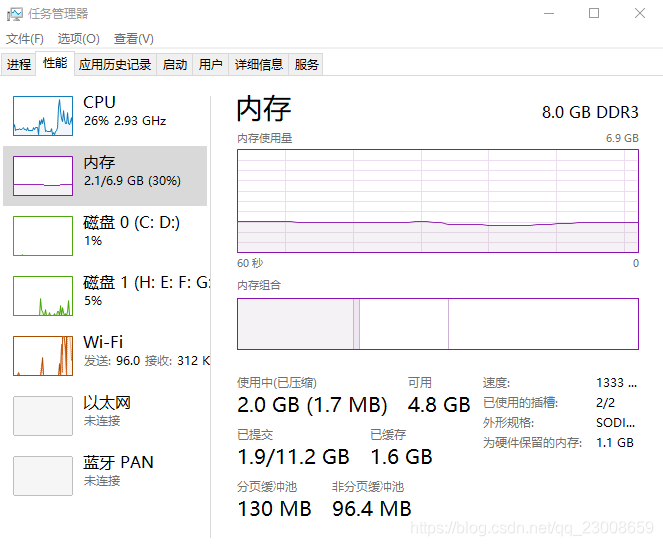
Task: Close the Task Manager window
Action: click(x=640, y=14)
